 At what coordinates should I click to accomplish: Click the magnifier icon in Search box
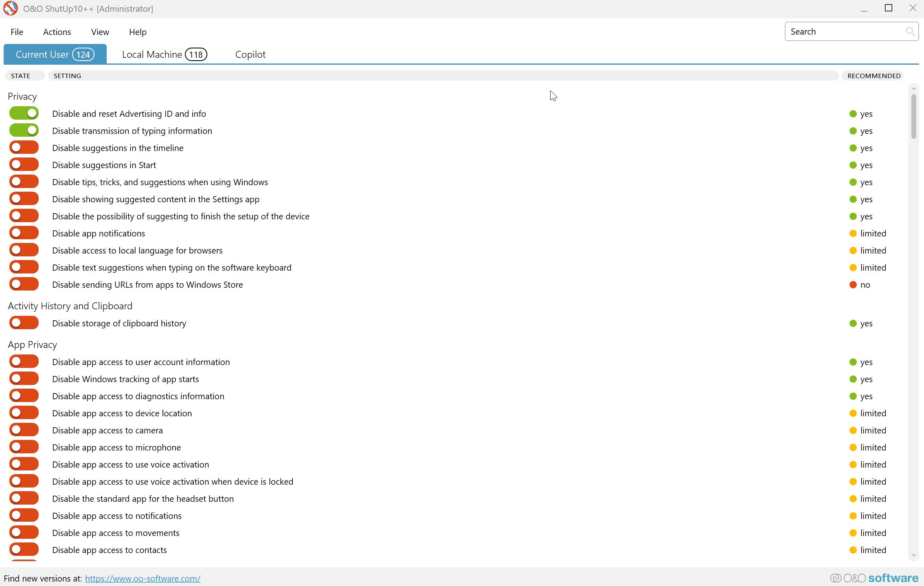[910, 31]
